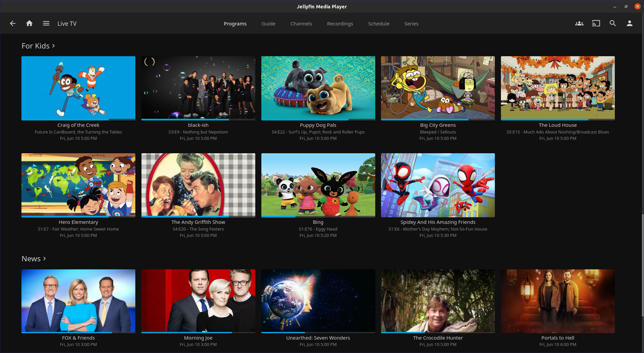
Task: Open the Recordings tab
Action: click(340, 23)
